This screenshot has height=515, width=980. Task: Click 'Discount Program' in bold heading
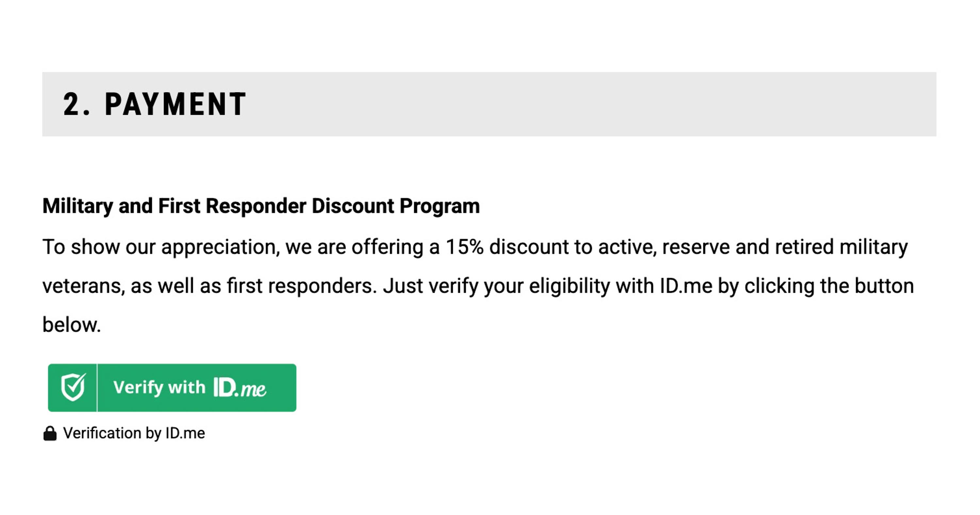(x=396, y=206)
